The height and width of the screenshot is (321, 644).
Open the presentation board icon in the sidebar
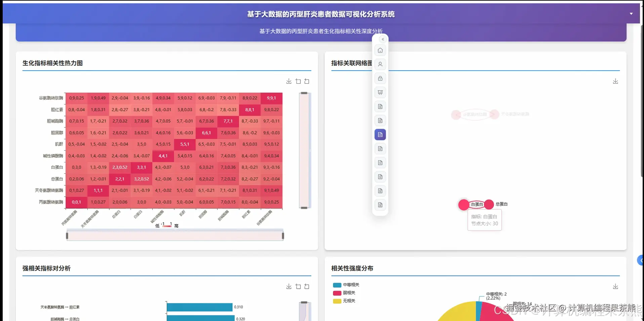pos(380,92)
